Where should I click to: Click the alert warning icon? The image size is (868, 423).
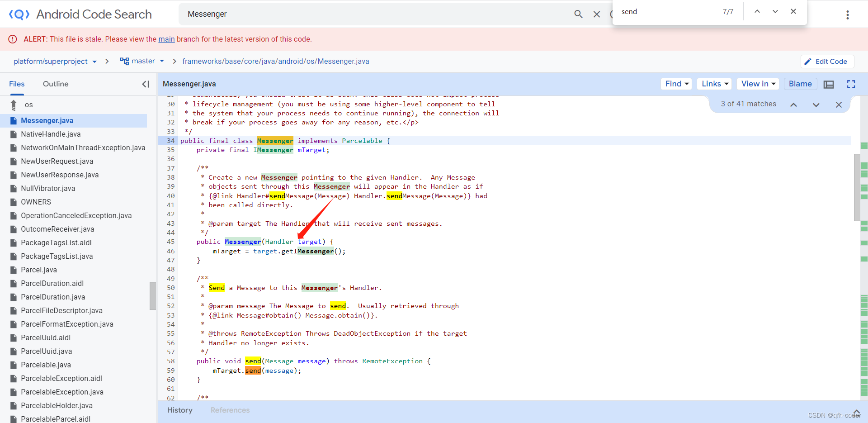(13, 39)
